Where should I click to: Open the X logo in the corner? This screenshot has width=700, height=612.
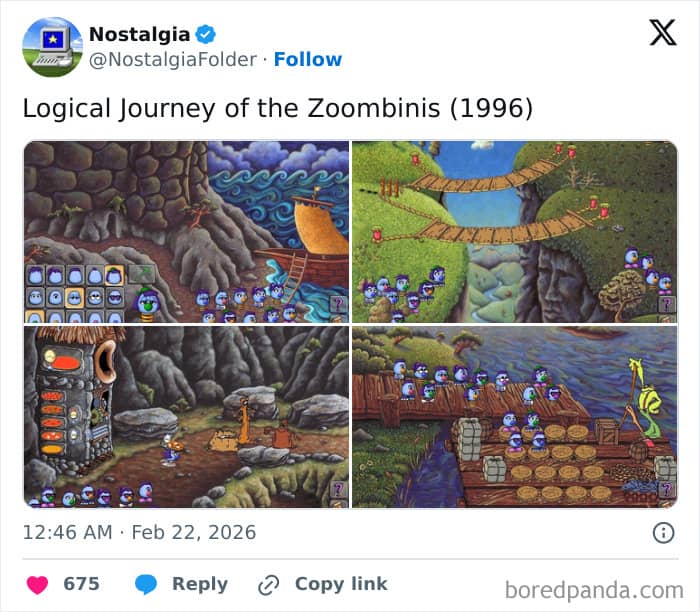coord(662,33)
